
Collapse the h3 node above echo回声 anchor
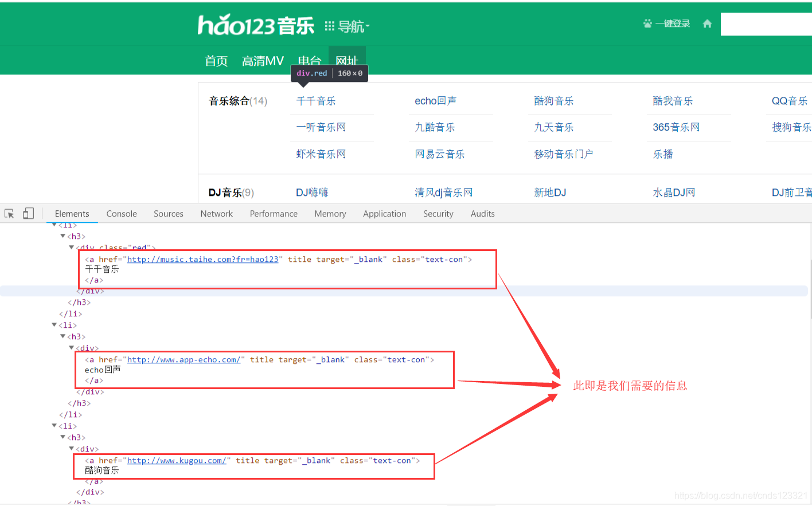pyautogui.click(x=63, y=336)
